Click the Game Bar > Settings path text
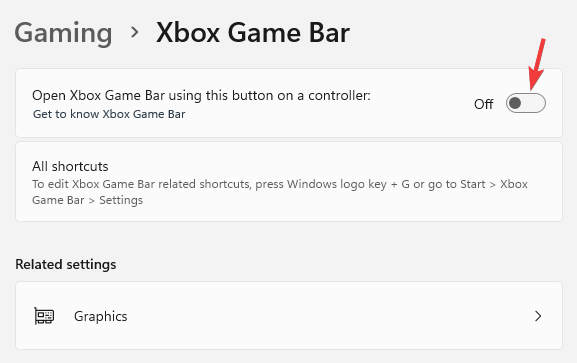This screenshot has height=363, width=577. point(87,200)
